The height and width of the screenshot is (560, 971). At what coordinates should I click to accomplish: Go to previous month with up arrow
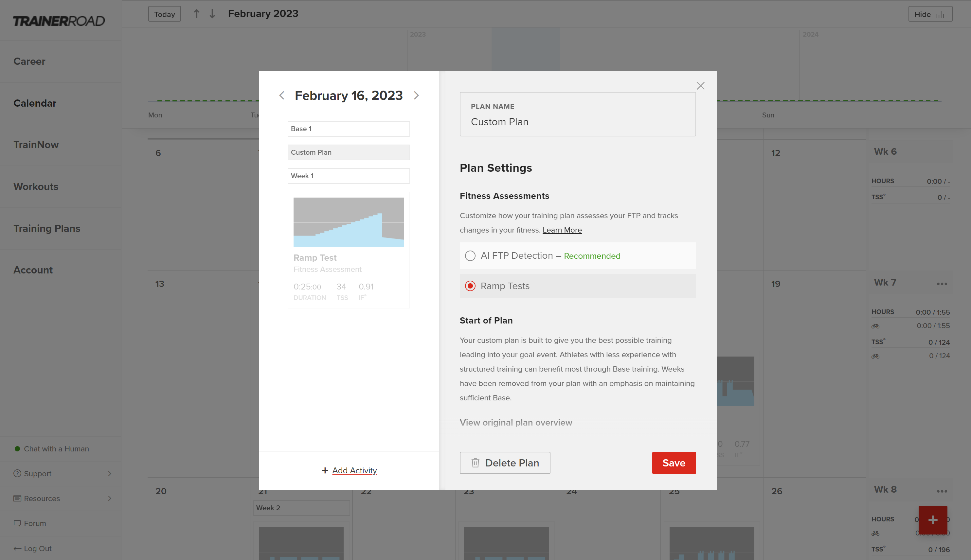click(x=196, y=14)
